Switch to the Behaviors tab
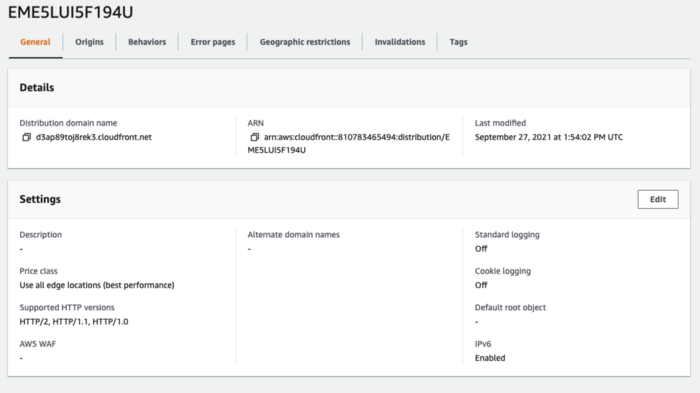 (x=147, y=42)
